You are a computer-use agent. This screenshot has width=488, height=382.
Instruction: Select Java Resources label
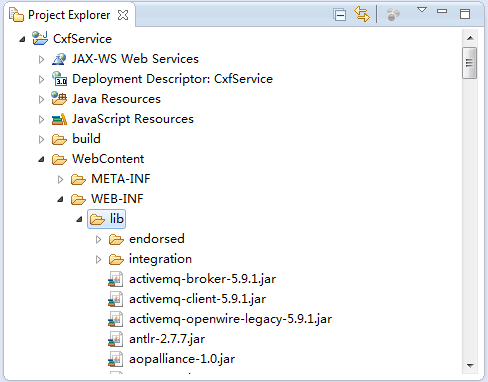116,99
